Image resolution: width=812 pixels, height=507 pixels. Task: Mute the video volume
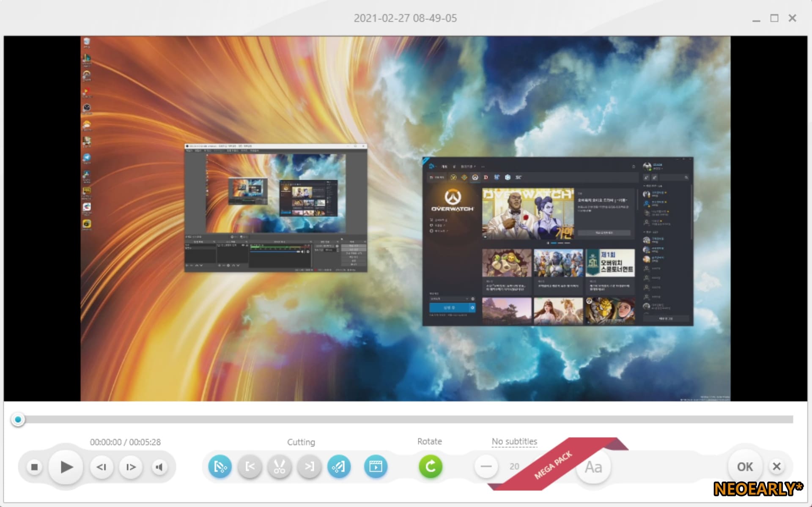(x=159, y=467)
